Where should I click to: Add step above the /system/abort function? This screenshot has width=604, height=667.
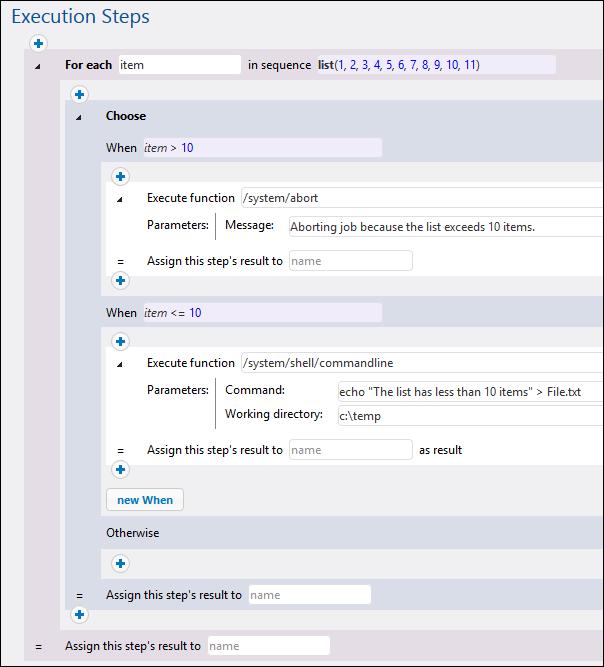(x=120, y=177)
